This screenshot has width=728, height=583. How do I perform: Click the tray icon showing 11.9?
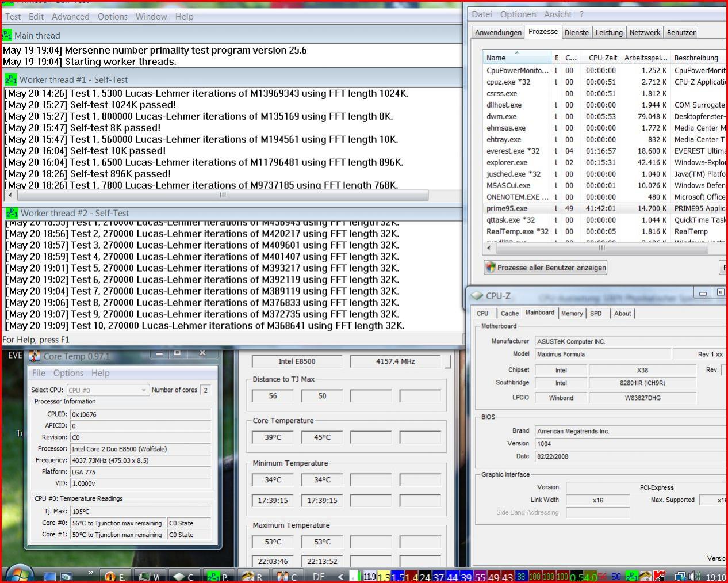[370, 576]
